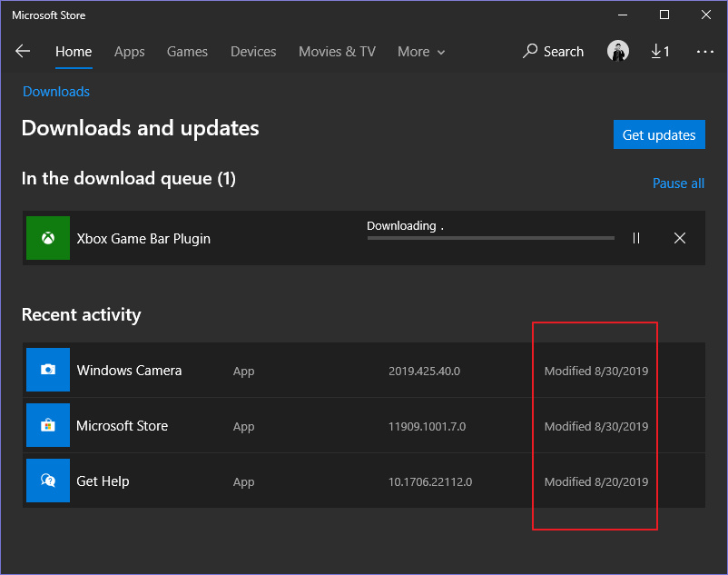
Task: Open the user profile avatar
Action: [x=617, y=51]
